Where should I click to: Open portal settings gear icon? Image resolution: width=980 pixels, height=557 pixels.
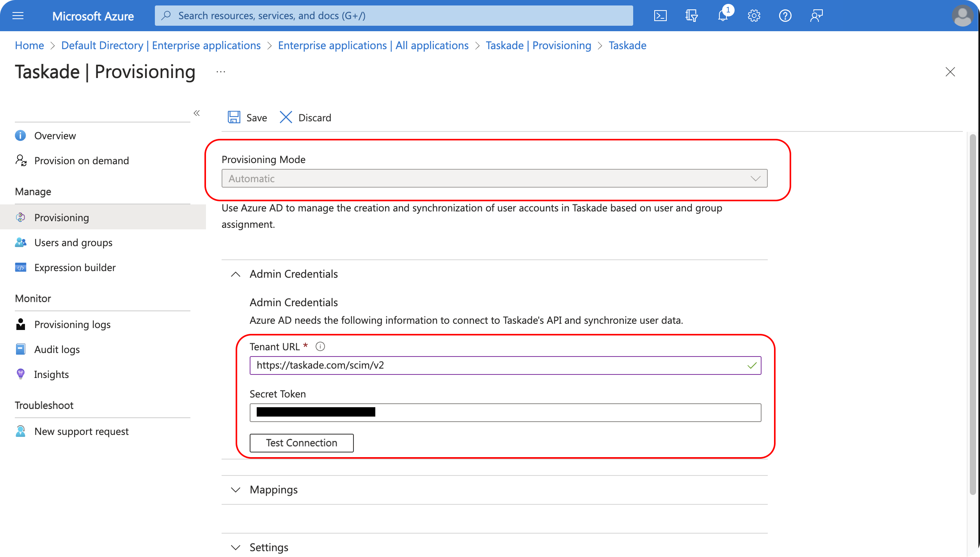point(754,16)
